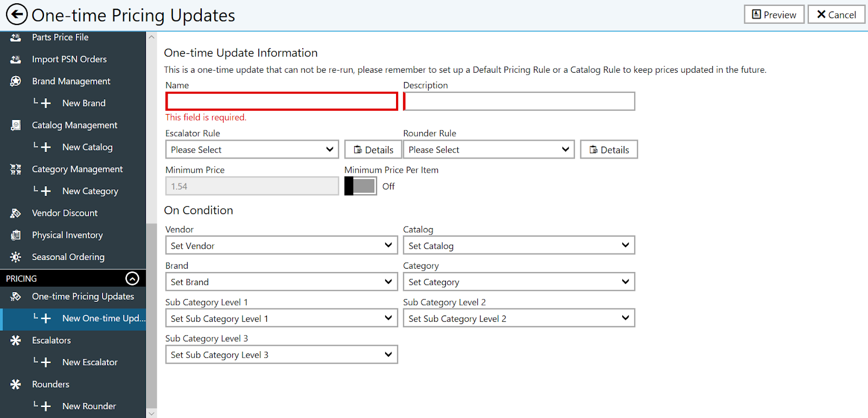Click the plus icon beside New Brand
This screenshot has width=868, height=418.
pos(46,103)
